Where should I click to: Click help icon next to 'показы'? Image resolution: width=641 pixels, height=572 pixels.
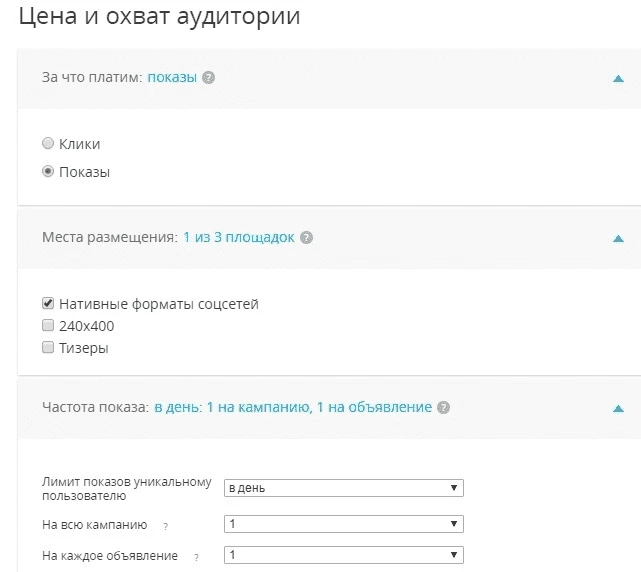coord(208,77)
